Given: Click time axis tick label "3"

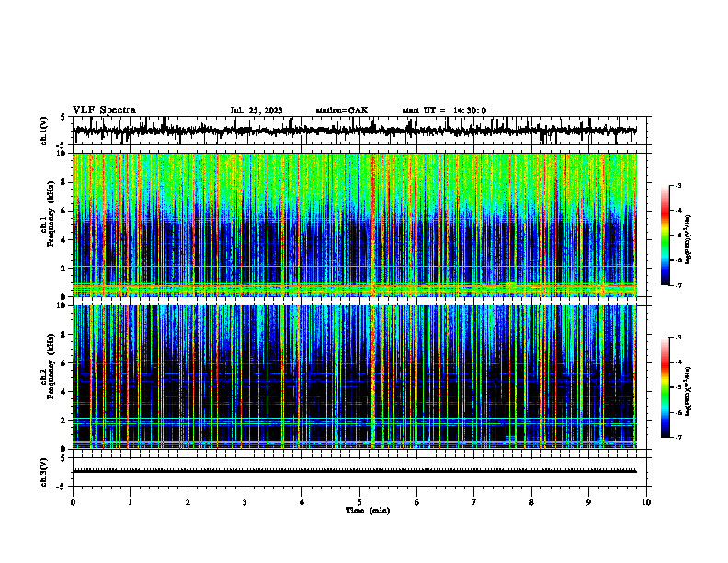Looking at the screenshot, I should click(245, 502).
